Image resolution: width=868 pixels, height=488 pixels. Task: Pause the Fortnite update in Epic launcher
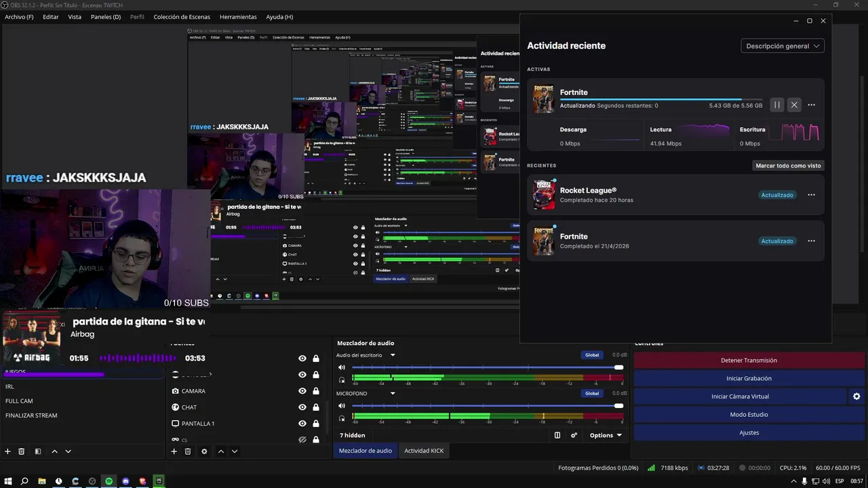click(x=777, y=105)
